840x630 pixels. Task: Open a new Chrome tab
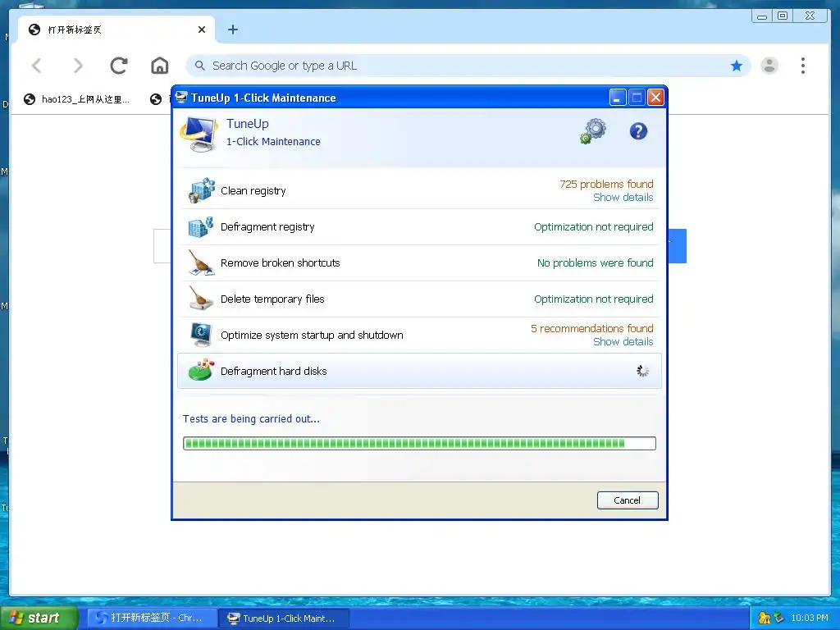pos(232,30)
